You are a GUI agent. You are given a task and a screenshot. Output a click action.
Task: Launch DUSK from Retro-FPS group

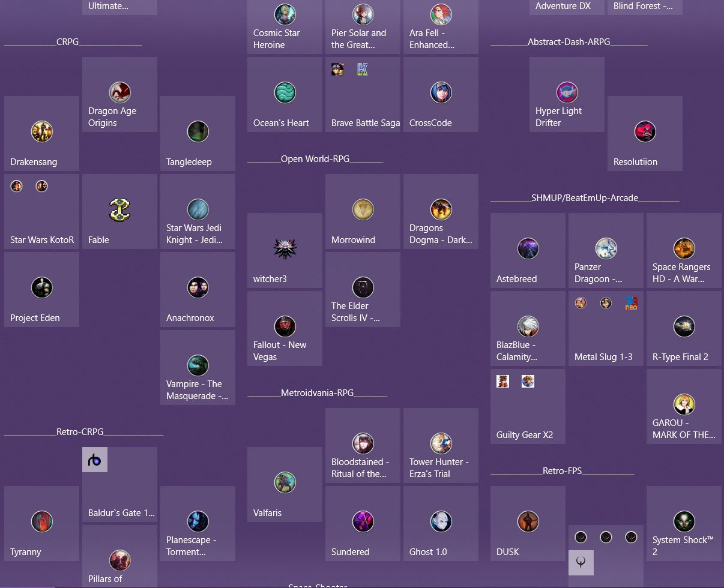tap(528, 523)
